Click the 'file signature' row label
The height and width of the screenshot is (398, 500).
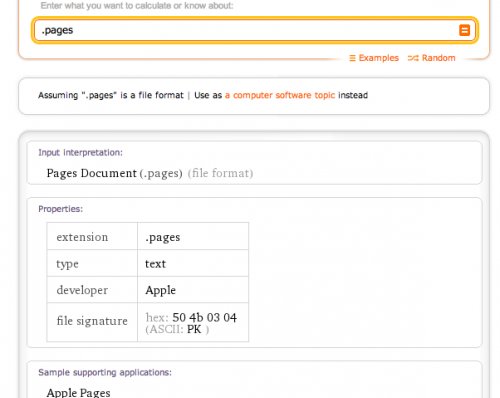[x=92, y=321]
